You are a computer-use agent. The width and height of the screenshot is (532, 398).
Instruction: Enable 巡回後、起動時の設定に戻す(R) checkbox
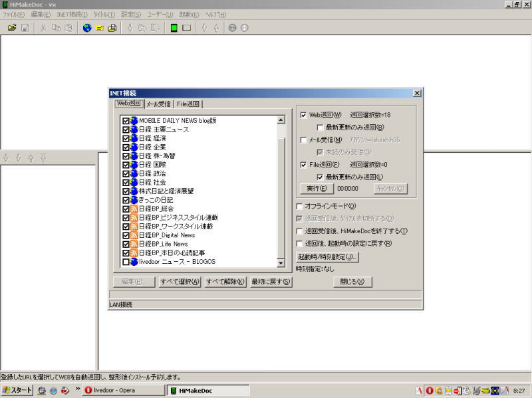(x=299, y=243)
